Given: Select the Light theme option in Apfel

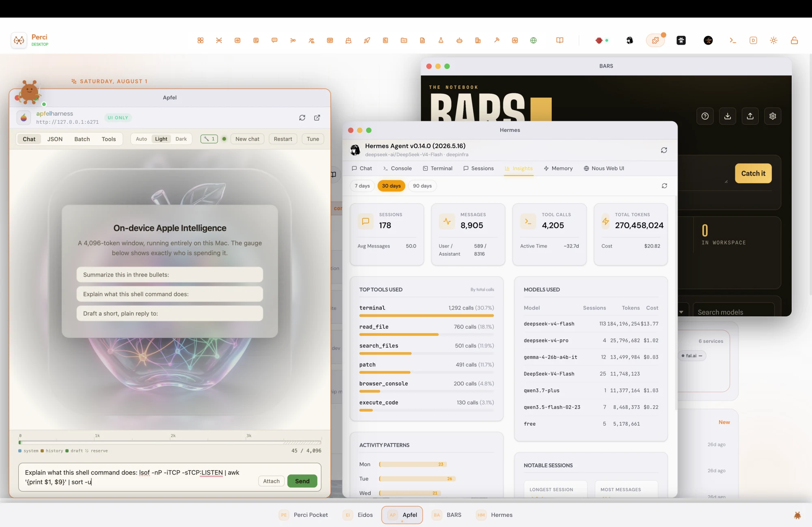Looking at the screenshot, I should tap(161, 139).
